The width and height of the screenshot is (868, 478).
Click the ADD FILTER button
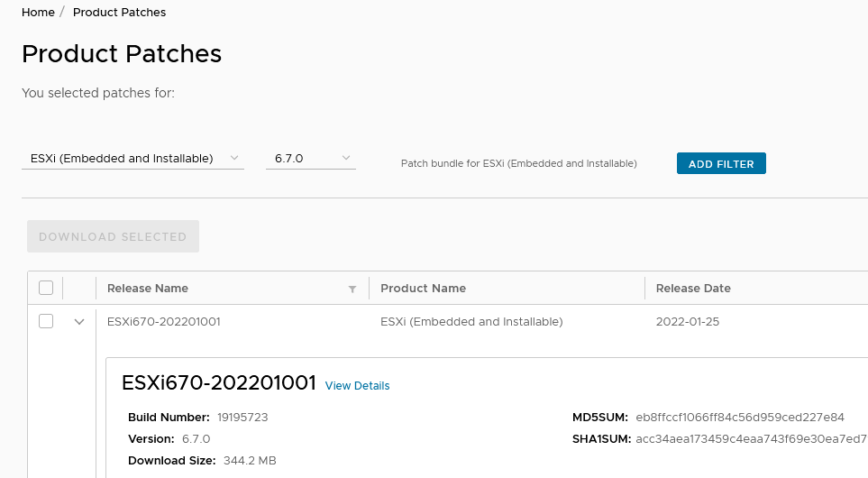(x=721, y=163)
